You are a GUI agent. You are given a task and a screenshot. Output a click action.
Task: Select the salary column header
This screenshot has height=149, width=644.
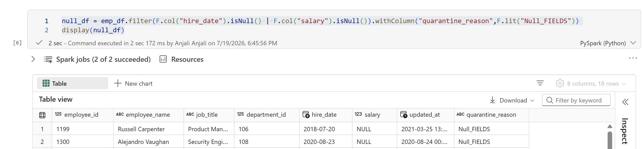375,115
